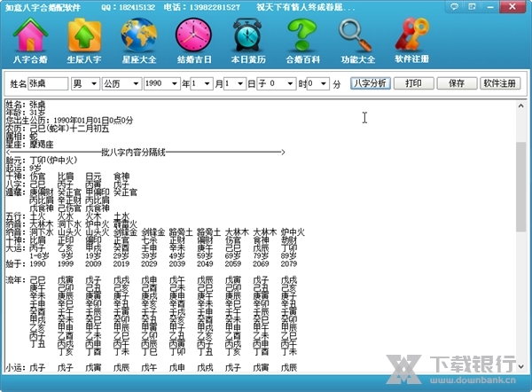Click the 小运: row label
Image resolution: width=532 pixels, height=392 pixels.
16,367
